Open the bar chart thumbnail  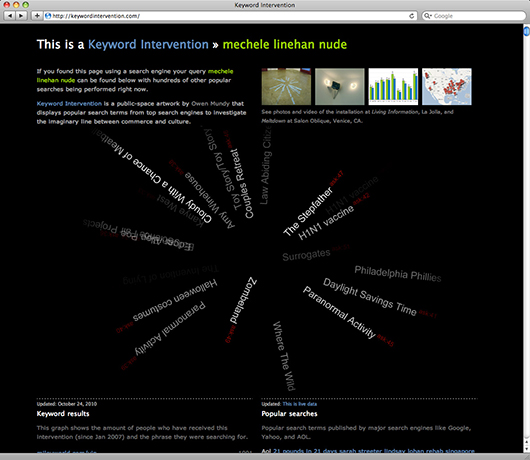tap(393, 87)
